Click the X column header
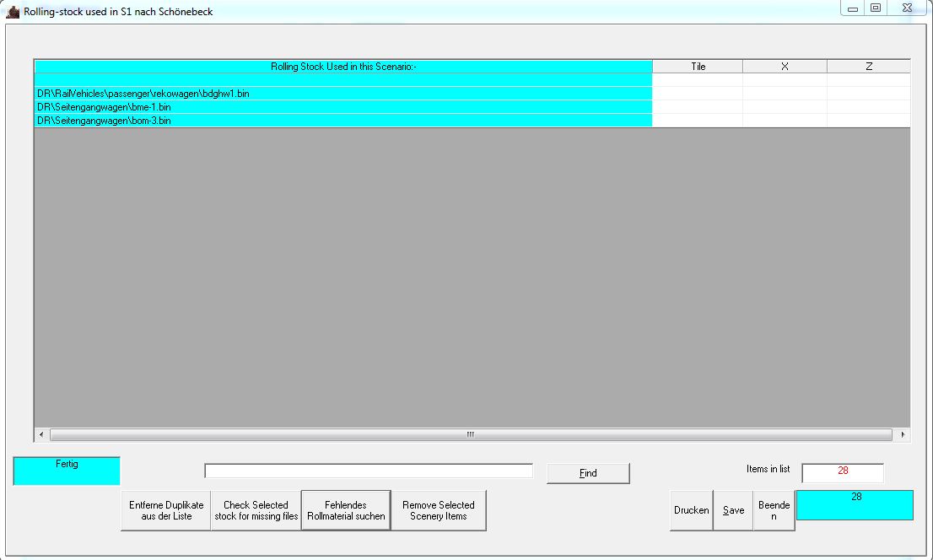This screenshot has height=560, width=933. point(785,67)
